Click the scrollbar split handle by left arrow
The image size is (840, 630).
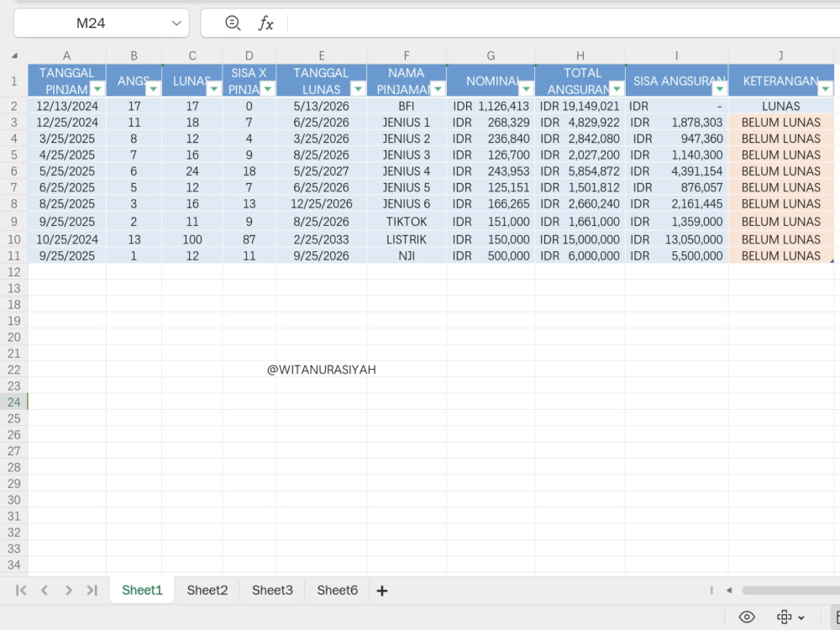point(711,591)
